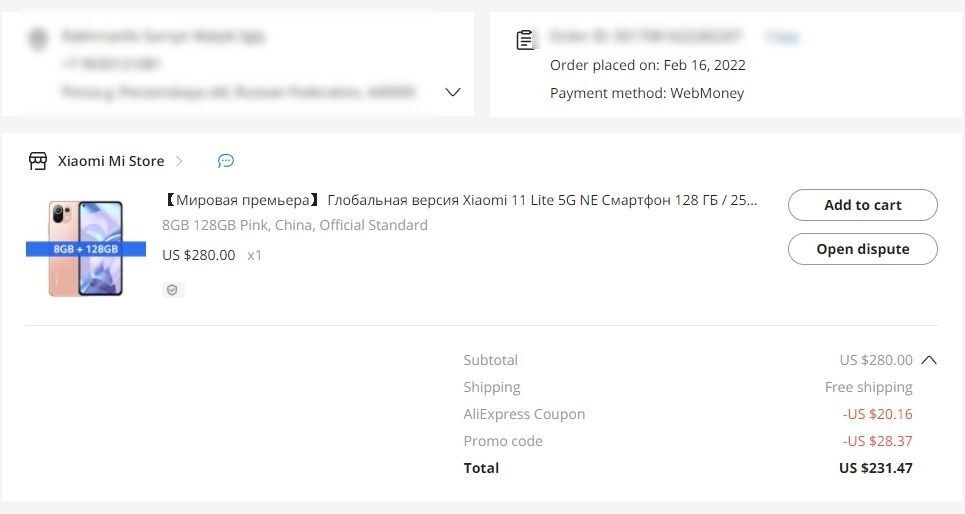This screenshot has width=965, height=514.
Task: Click the AliExpress Coupon discount -US $20.16
Action: 877,414
